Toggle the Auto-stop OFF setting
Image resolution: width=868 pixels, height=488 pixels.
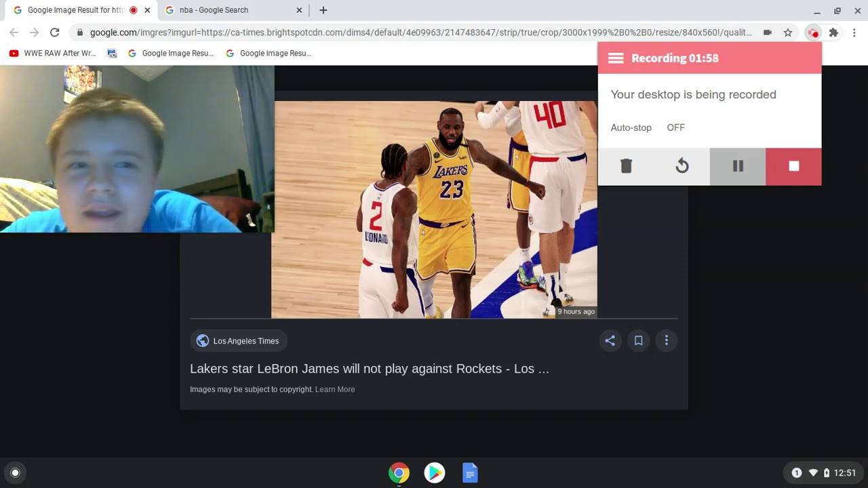(x=675, y=127)
